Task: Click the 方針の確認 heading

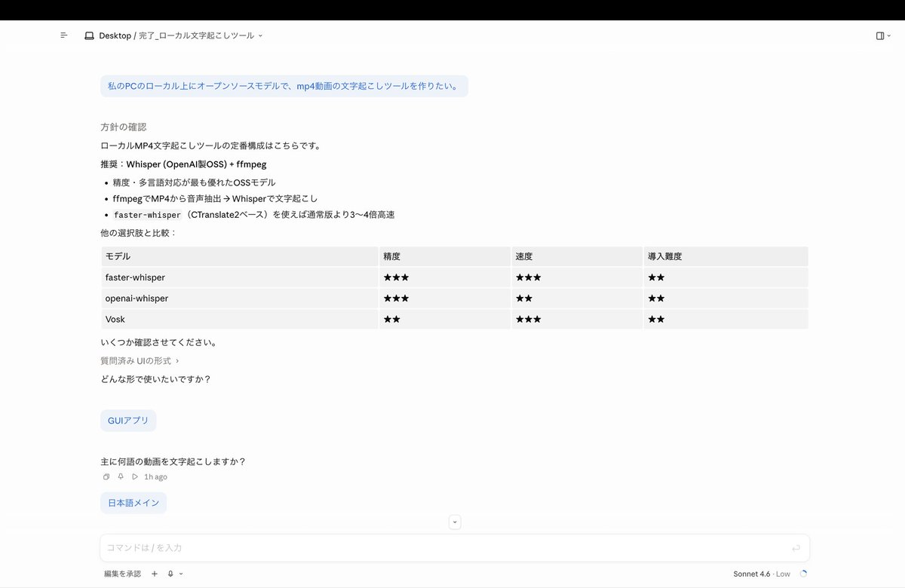Action: 123,127
